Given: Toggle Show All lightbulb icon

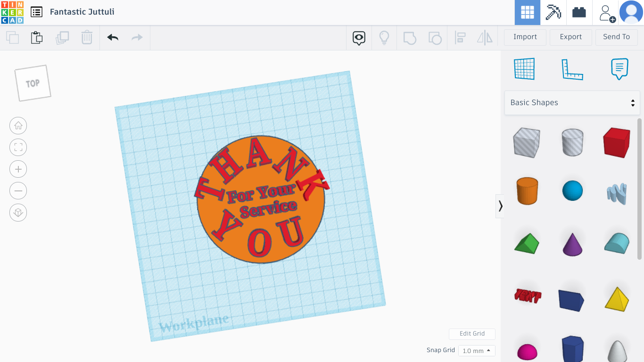Looking at the screenshot, I should click(384, 38).
